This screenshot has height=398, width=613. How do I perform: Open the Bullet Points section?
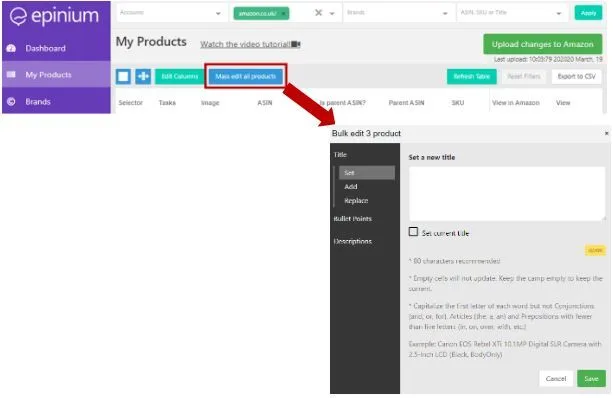(x=353, y=219)
